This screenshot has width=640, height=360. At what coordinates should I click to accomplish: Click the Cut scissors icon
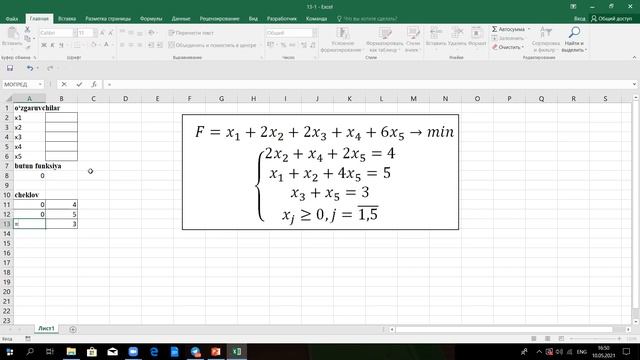27,29
